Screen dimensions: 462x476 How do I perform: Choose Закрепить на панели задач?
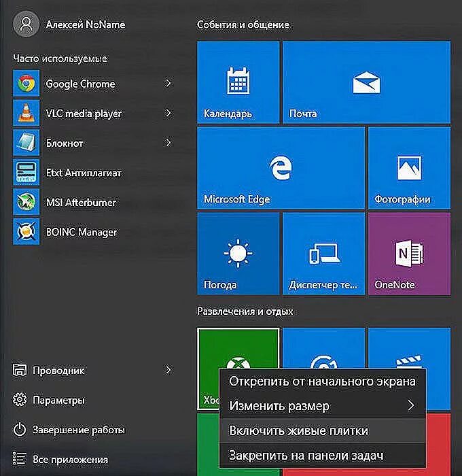(x=322, y=455)
